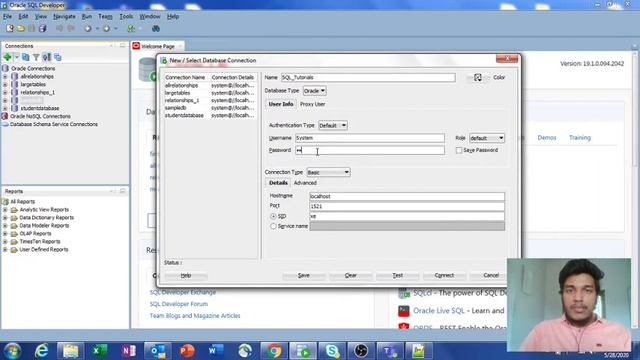This screenshot has width=640, height=360.
Task: Open the Navigate menu
Action: coord(64,16)
